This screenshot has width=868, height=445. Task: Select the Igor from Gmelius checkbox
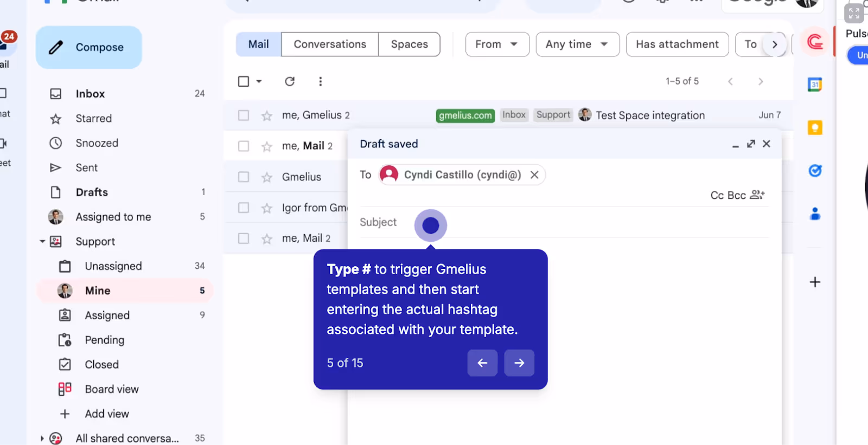pyautogui.click(x=244, y=208)
